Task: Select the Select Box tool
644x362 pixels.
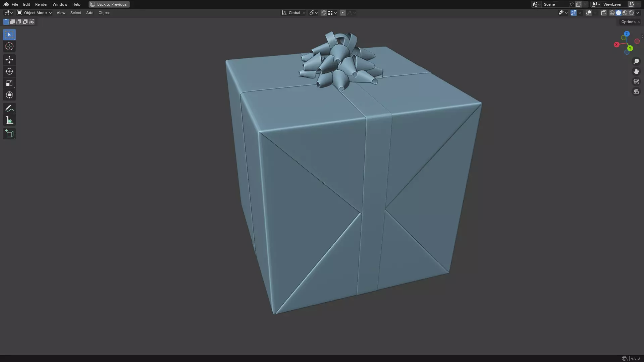Action: pos(9,35)
